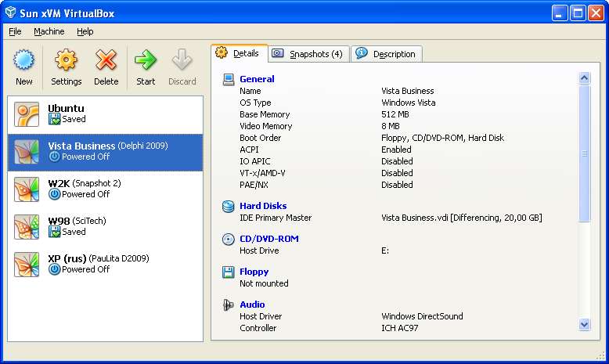Image resolution: width=609 pixels, height=364 pixels.
Task: Open the General settings link
Action: pos(257,79)
